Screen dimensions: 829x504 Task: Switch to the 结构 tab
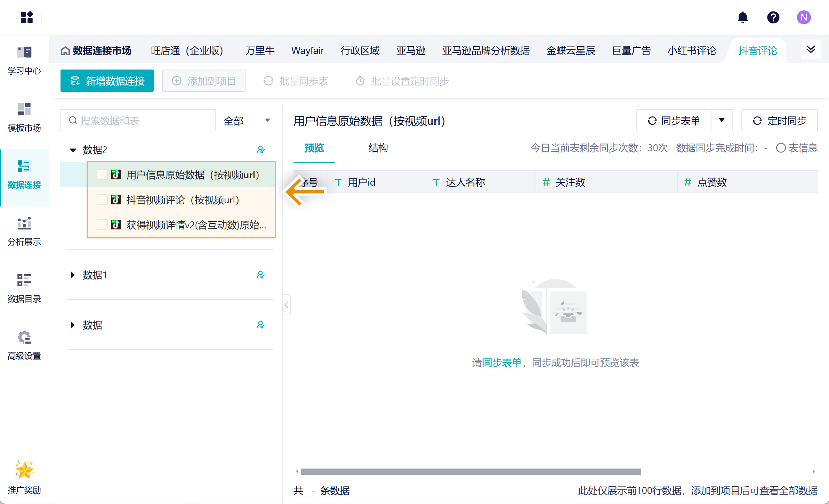[378, 148]
